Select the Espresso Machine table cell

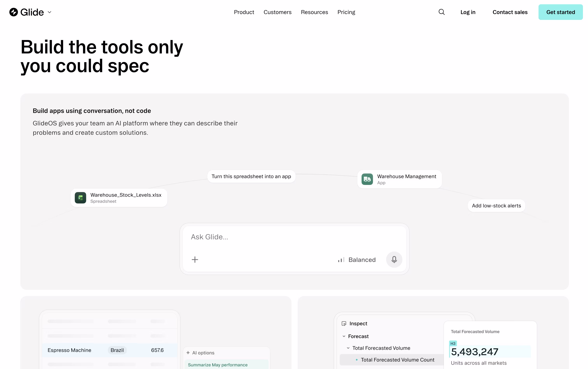coord(69,350)
